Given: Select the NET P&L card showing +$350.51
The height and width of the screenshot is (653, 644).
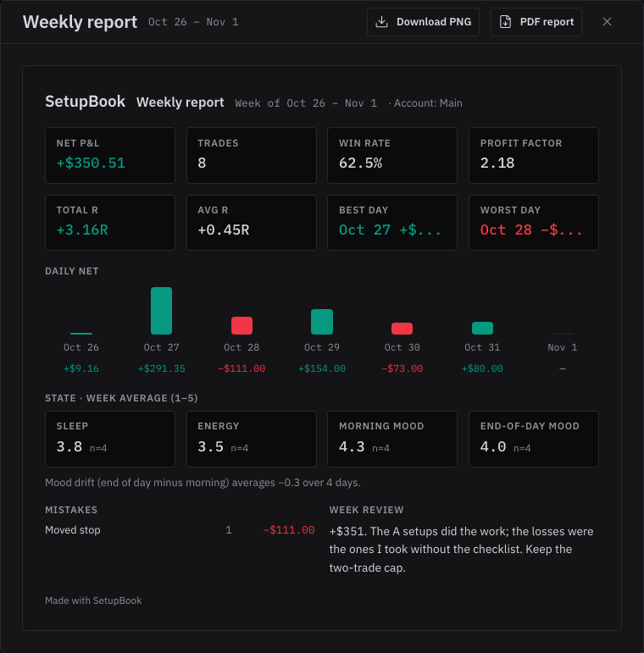Looking at the screenshot, I should (x=110, y=155).
